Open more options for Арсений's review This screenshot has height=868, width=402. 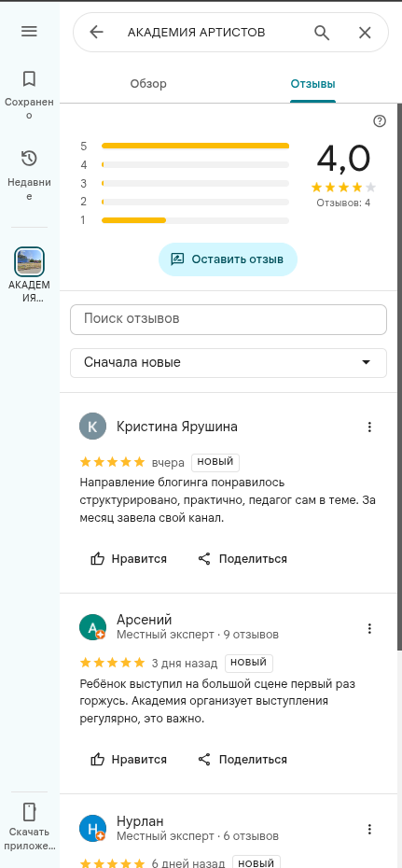pos(369,628)
